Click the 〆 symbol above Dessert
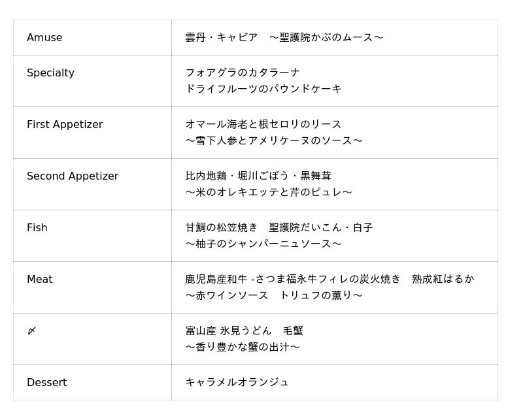Screen dimensions: 523x420 [x=31, y=331]
